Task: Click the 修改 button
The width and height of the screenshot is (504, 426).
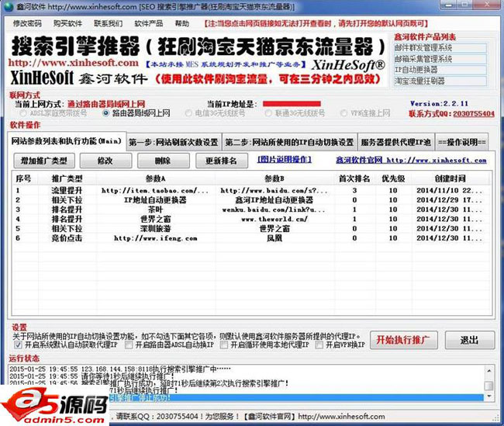Action: [105, 161]
